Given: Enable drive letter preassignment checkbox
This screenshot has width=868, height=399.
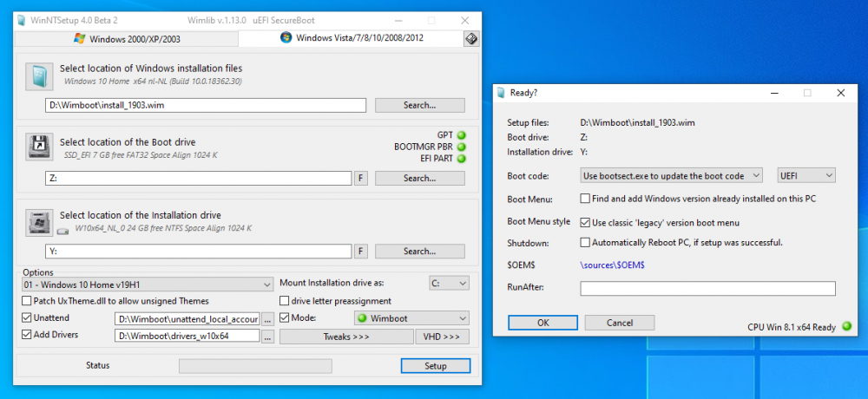Looking at the screenshot, I should (284, 301).
